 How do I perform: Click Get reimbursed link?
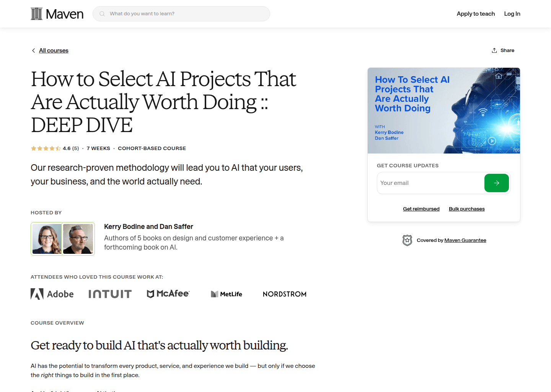(421, 209)
